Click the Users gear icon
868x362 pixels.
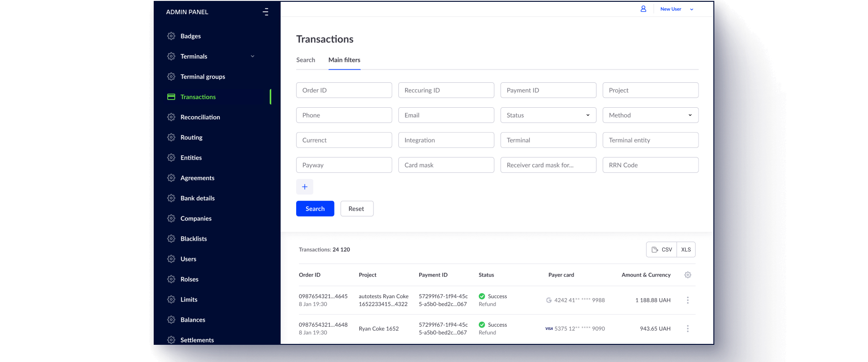tap(171, 259)
